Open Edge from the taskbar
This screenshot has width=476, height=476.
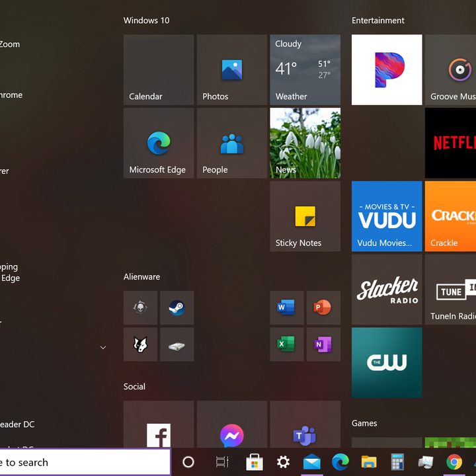point(340,462)
